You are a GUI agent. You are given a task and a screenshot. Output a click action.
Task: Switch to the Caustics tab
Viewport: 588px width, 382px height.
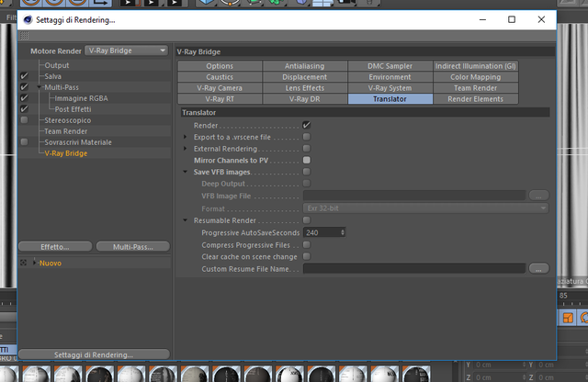click(220, 77)
